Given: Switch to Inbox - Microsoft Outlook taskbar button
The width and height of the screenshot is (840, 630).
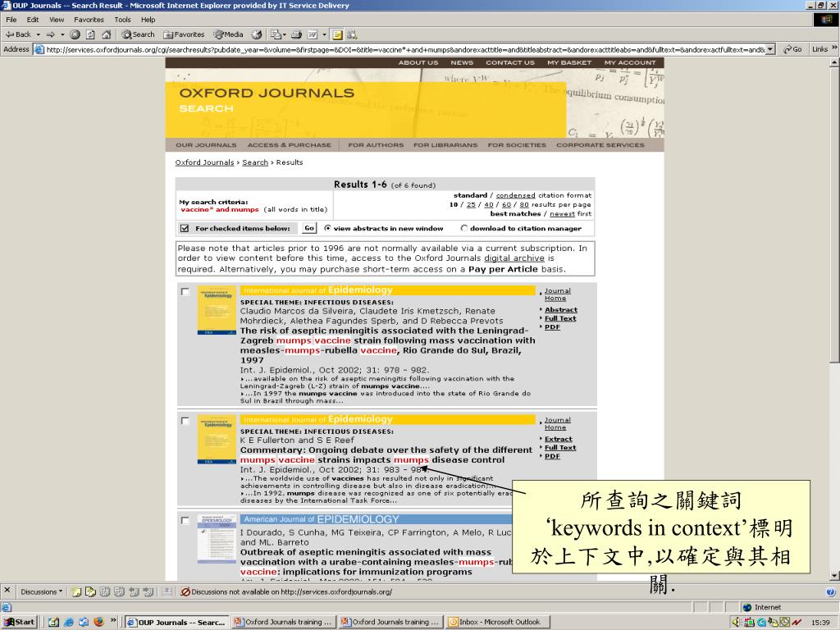Looking at the screenshot, I should point(497,622).
